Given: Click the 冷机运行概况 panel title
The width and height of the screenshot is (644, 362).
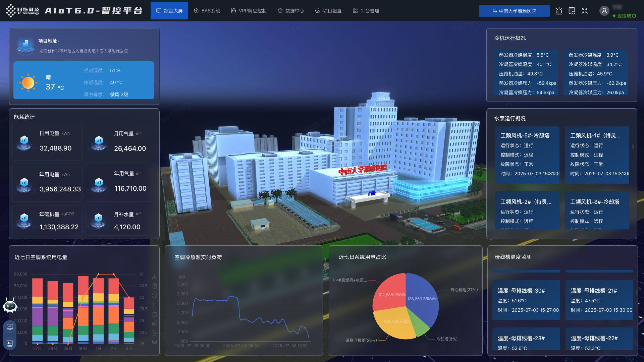Looking at the screenshot, I should click(510, 38).
